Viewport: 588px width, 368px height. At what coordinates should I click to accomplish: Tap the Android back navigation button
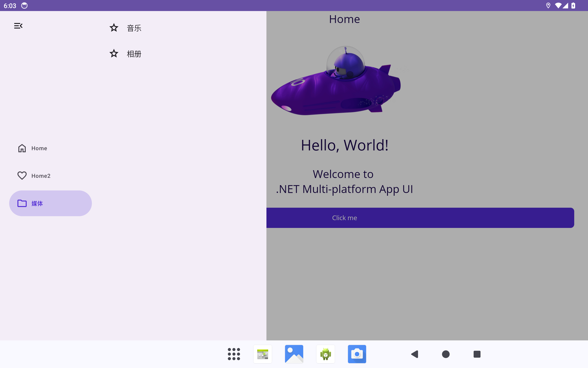[415, 354]
